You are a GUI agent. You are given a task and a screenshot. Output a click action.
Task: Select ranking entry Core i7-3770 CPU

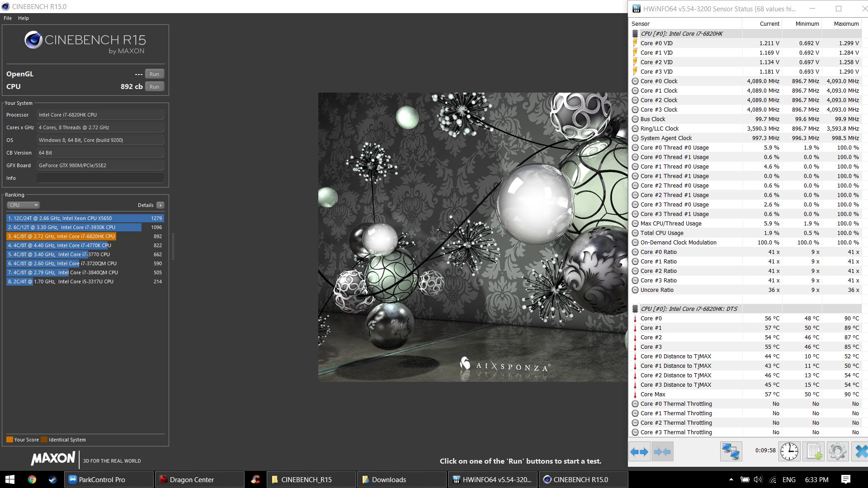pyautogui.click(x=85, y=254)
